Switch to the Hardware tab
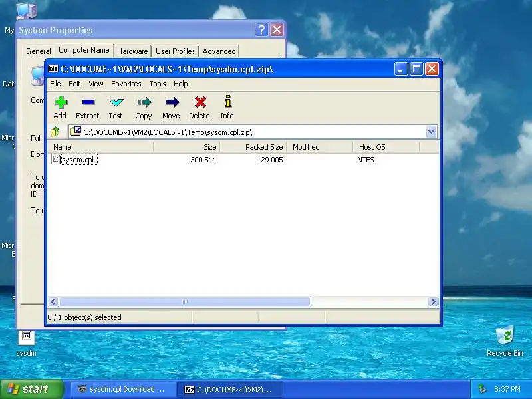Image resolution: width=532 pixels, height=399 pixels. coord(132,51)
